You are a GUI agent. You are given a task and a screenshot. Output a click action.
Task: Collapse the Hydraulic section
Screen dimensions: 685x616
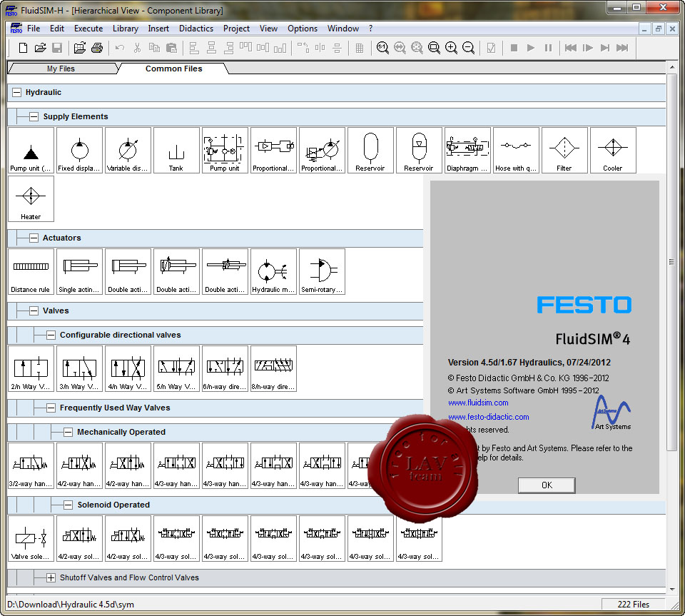[x=16, y=92]
